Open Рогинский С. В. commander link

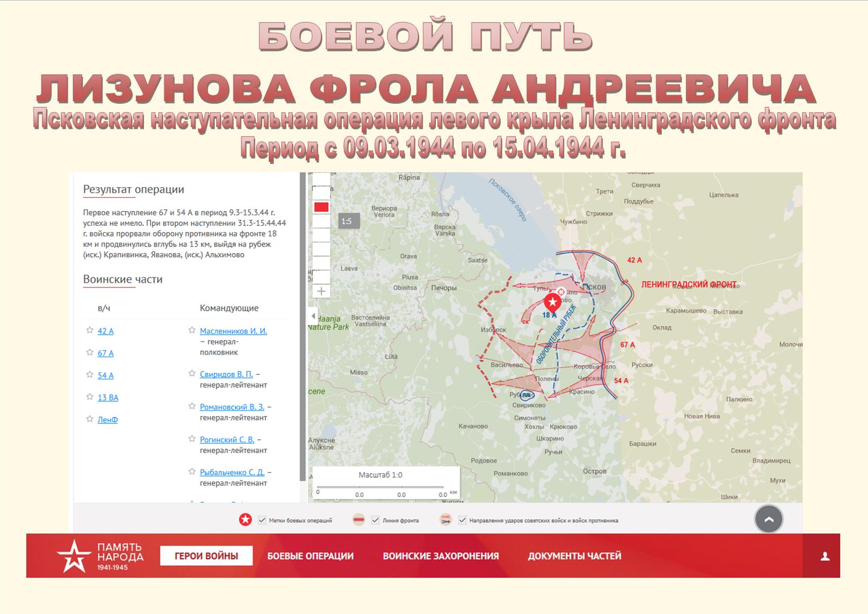[227, 439]
